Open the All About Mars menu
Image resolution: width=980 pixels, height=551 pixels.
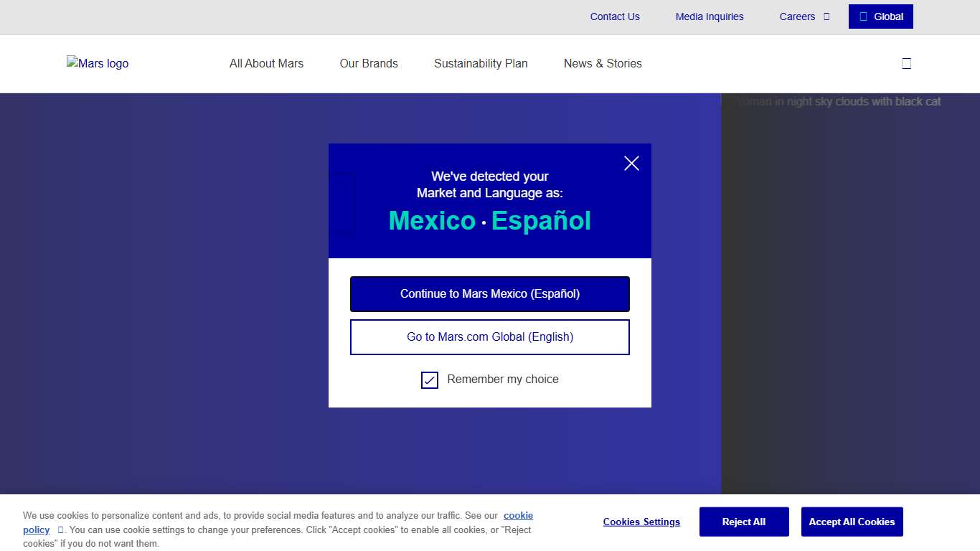coord(266,63)
